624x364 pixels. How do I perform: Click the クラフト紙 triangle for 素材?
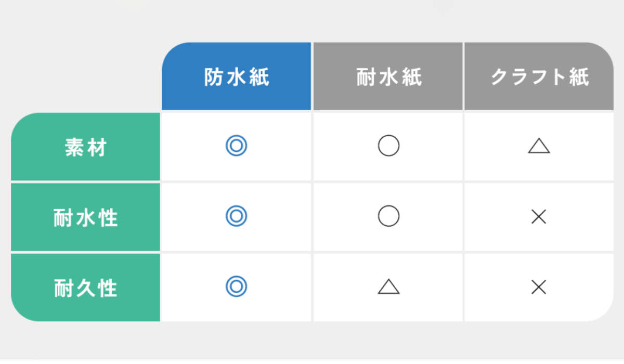tap(539, 147)
